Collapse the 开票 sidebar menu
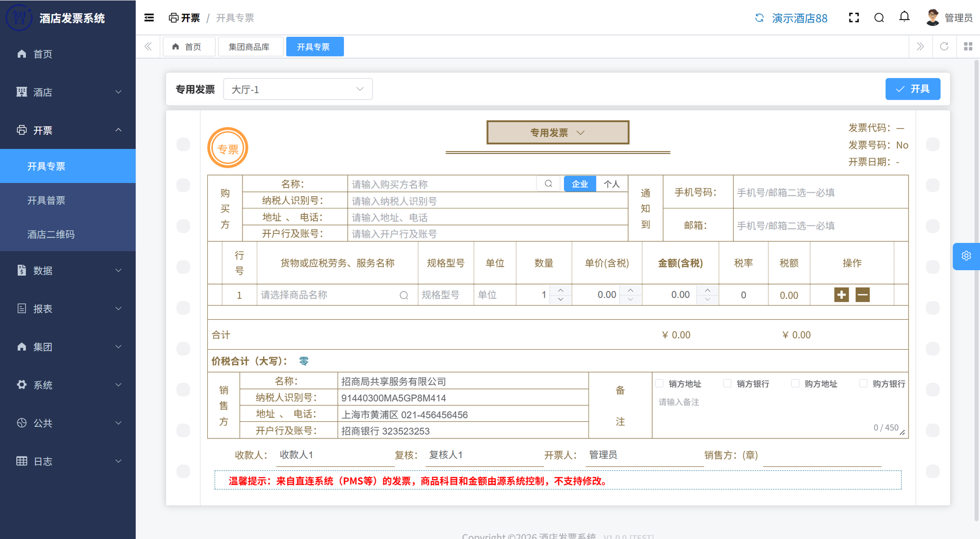 [68, 130]
